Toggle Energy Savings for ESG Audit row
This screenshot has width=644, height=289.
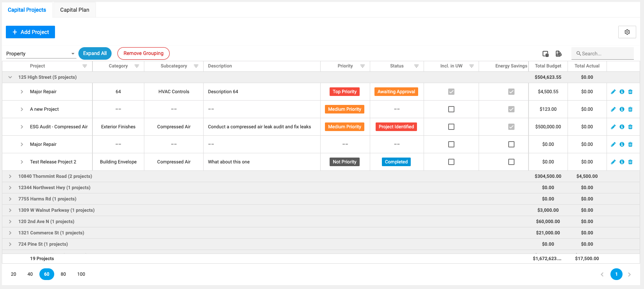[511, 127]
